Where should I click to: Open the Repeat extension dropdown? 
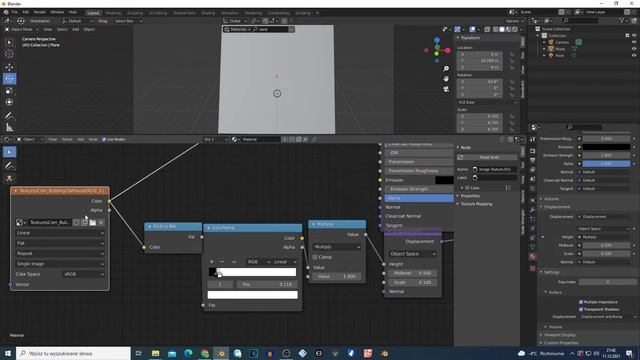(60, 253)
